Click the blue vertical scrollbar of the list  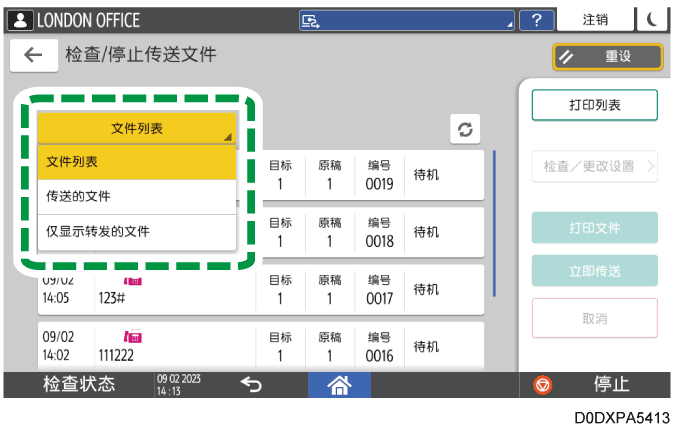(x=494, y=223)
